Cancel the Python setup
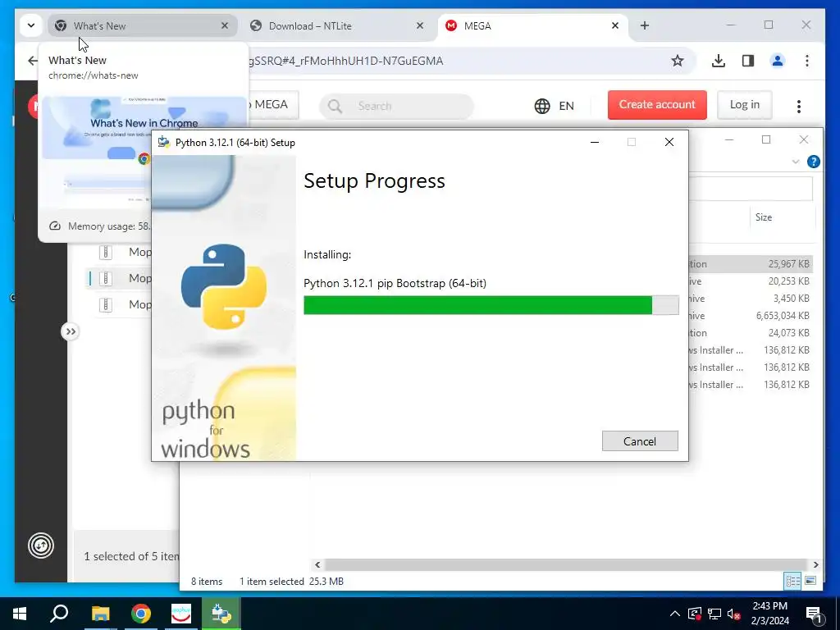 click(x=640, y=441)
